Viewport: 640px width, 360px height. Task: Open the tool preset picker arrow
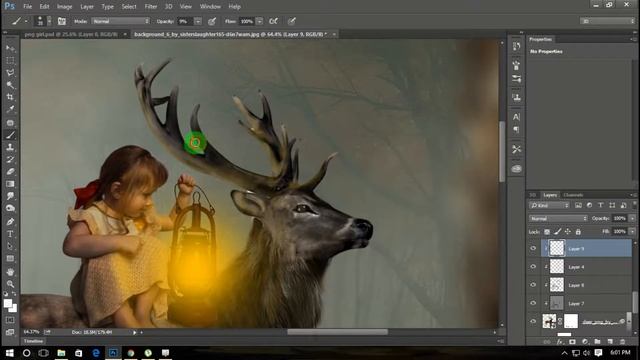point(26,21)
